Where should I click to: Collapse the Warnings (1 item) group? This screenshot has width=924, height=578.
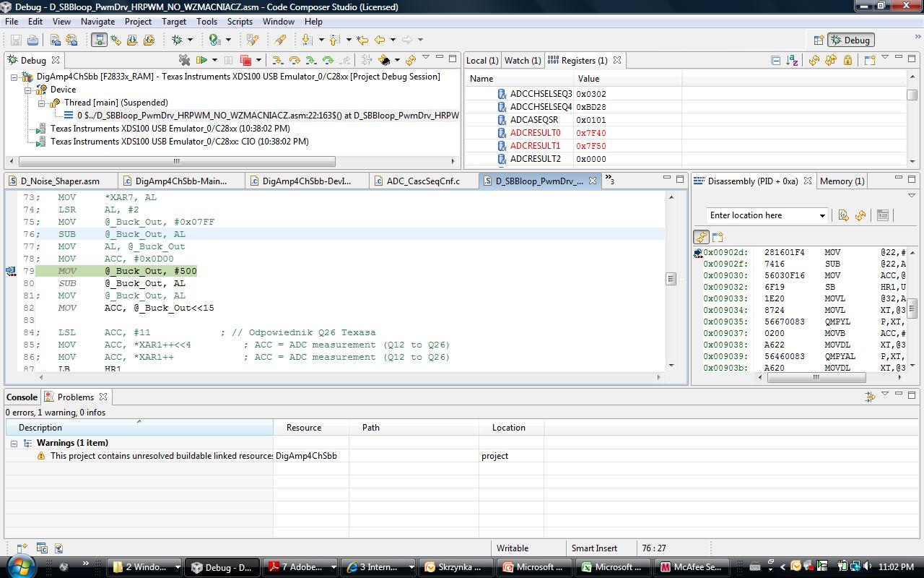pos(13,442)
